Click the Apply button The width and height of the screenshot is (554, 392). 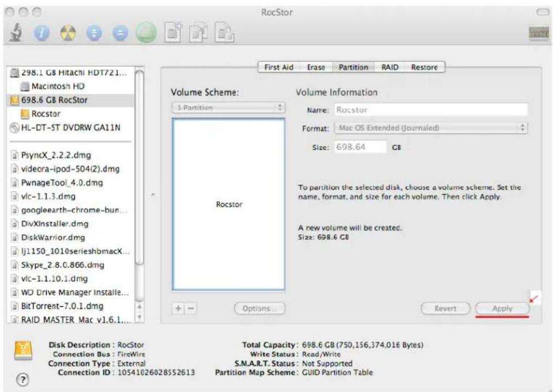coord(502,309)
